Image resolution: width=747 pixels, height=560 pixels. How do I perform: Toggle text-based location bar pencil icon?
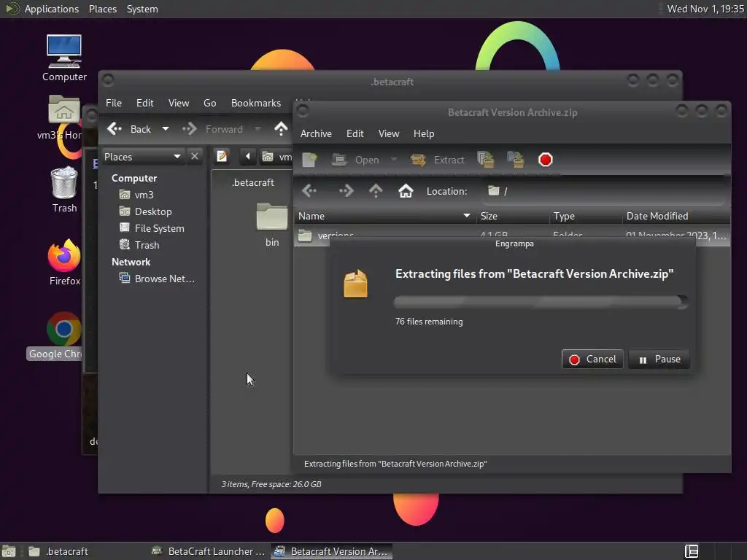tap(222, 156)
